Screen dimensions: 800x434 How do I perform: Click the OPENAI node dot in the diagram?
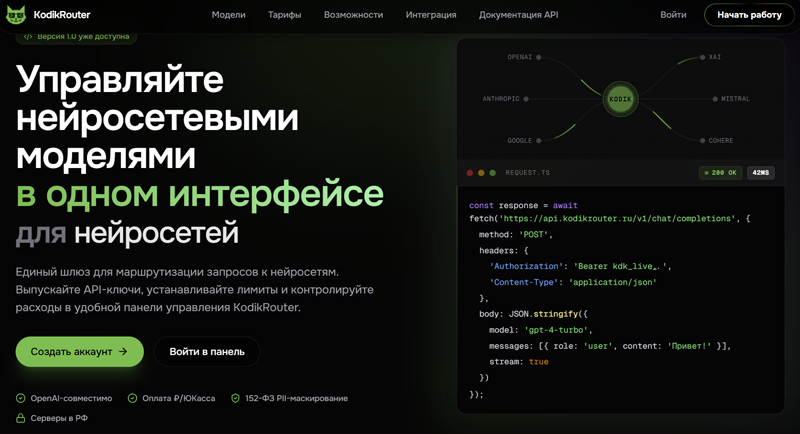coord(539,57)
